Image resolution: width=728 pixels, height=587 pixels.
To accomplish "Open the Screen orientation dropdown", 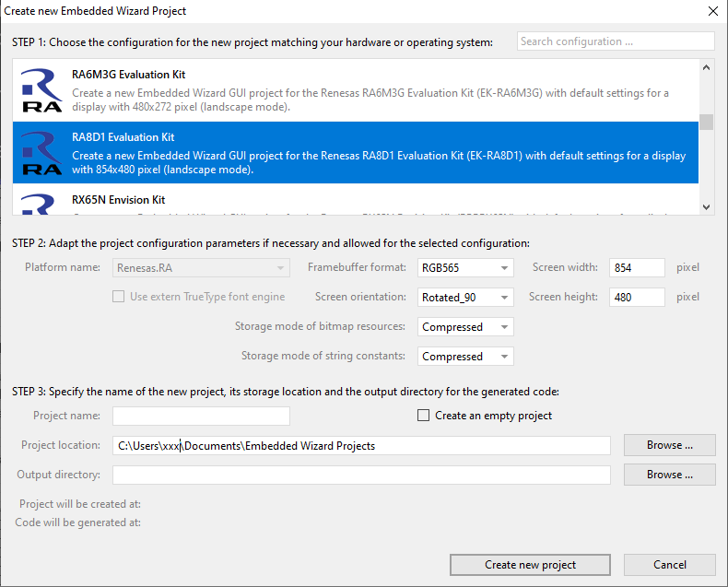I will 465,298.
